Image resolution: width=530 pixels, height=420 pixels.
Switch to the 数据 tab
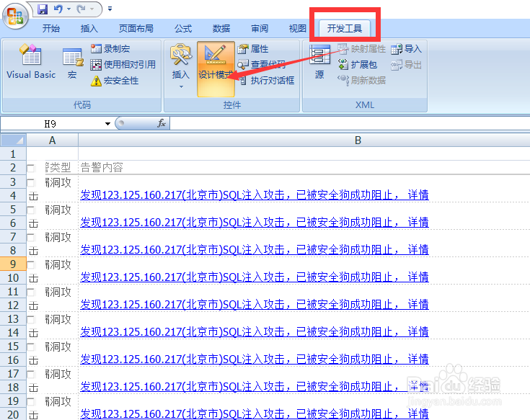(x=221, y=28)
